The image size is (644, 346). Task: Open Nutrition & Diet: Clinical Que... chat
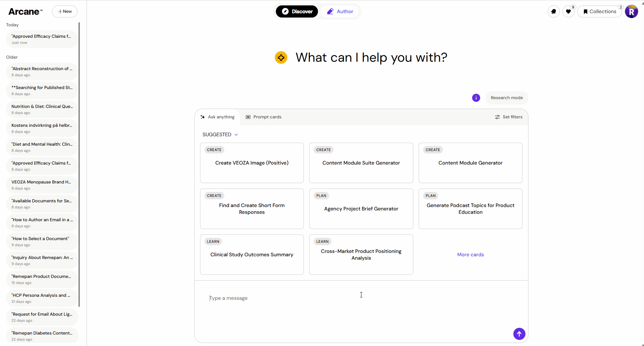[42, 109]
